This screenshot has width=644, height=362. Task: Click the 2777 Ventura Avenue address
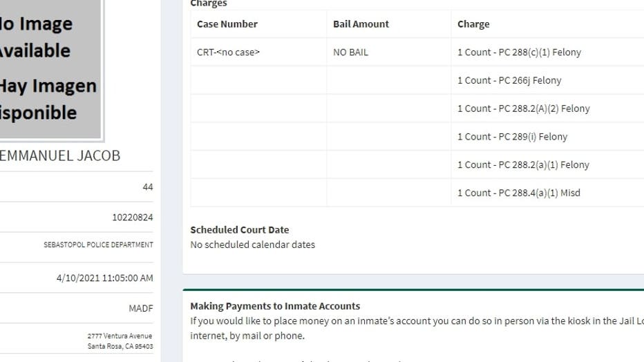tap(120, 341)
